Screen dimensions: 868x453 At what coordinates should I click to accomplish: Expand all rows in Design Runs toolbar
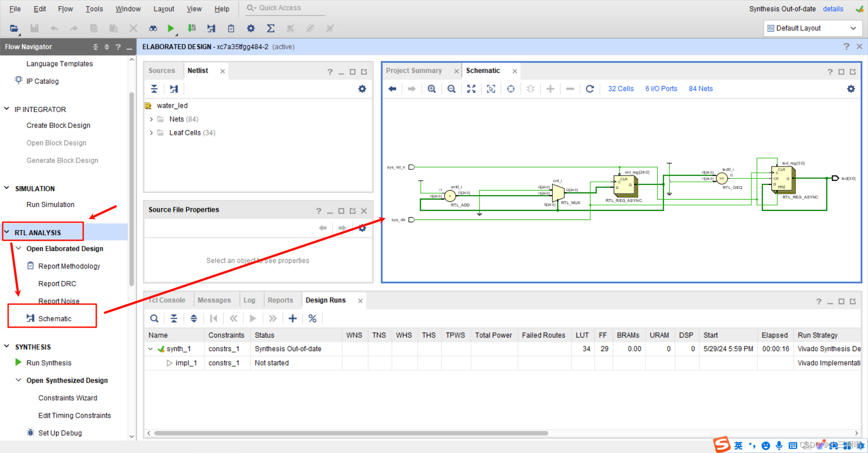[193, 319]
